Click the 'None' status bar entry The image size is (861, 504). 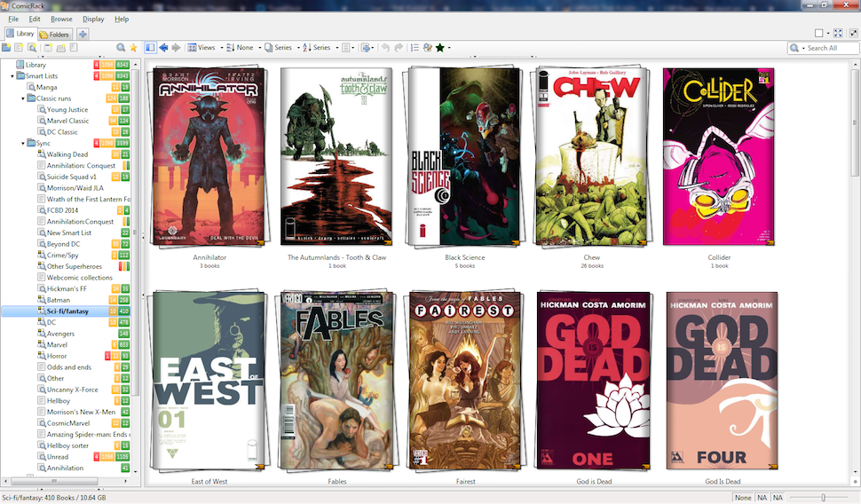(x=743, y=498)
